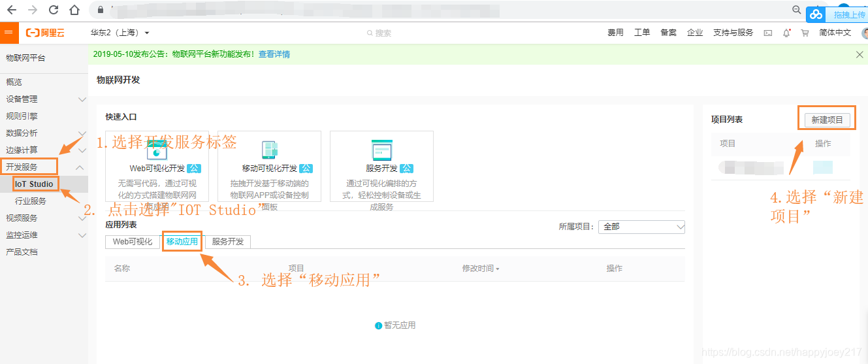
Task: Open the 服务开发 card title
Action: click(x=381, y=169)
